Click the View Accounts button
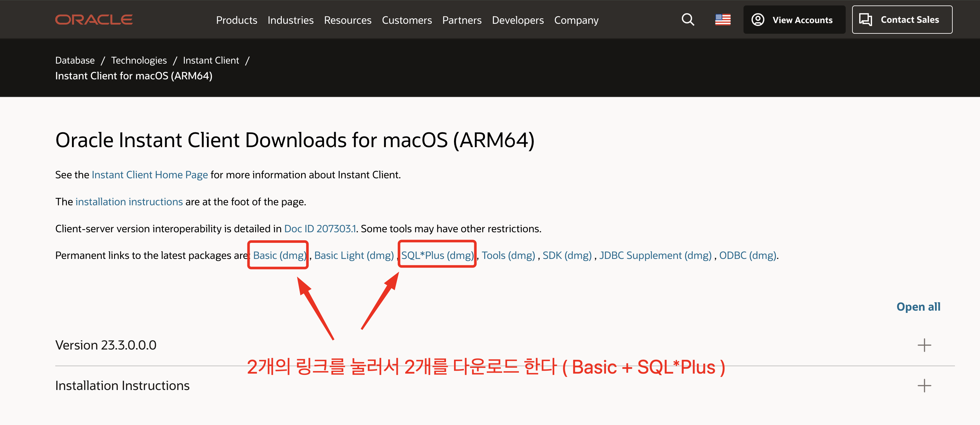The image size is (980, 425). [x=794, y=20]
